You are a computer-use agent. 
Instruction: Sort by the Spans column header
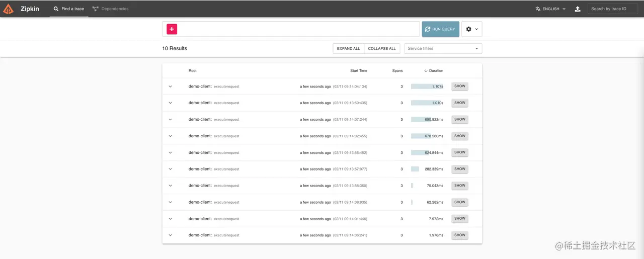397,70
